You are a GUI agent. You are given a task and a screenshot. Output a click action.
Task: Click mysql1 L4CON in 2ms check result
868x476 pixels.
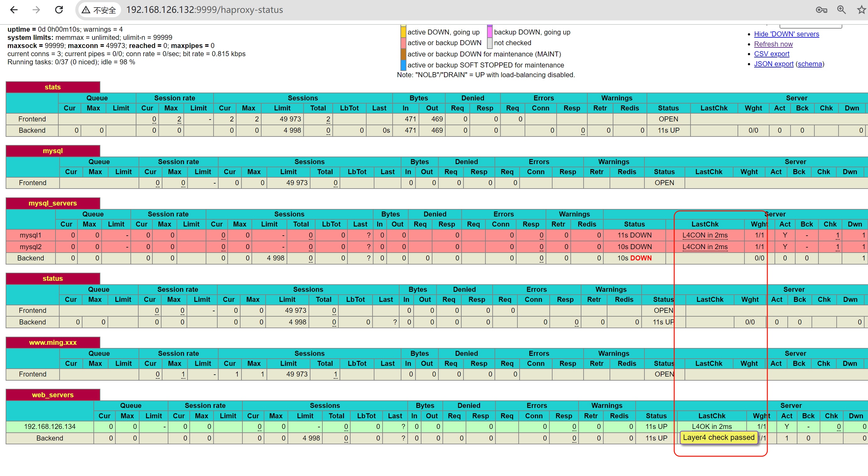[705, 235]
